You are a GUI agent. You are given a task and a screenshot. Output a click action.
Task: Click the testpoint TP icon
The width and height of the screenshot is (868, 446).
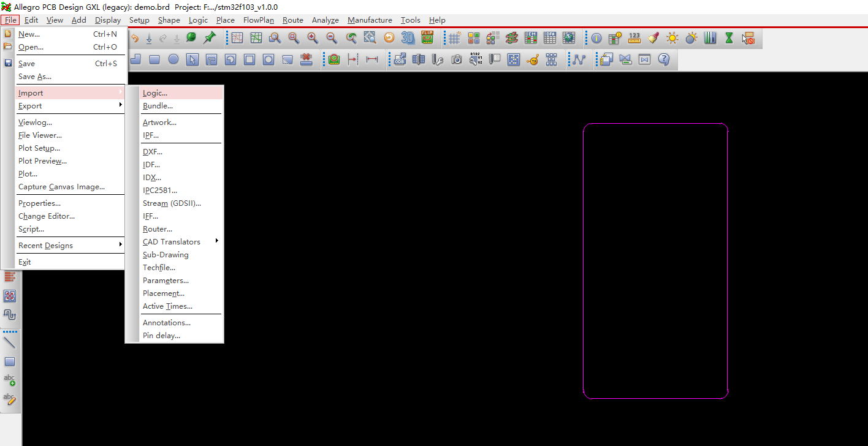pyautogui.click(x=533, y=59)
